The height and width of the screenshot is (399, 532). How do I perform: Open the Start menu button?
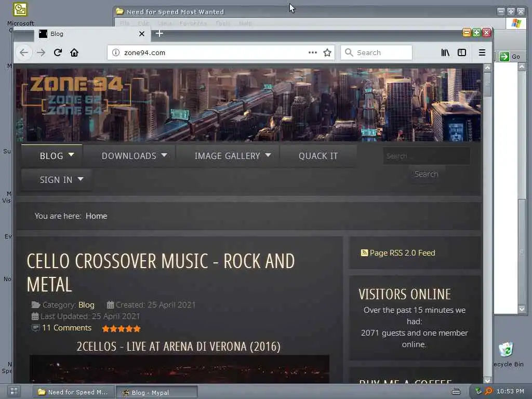14,391
